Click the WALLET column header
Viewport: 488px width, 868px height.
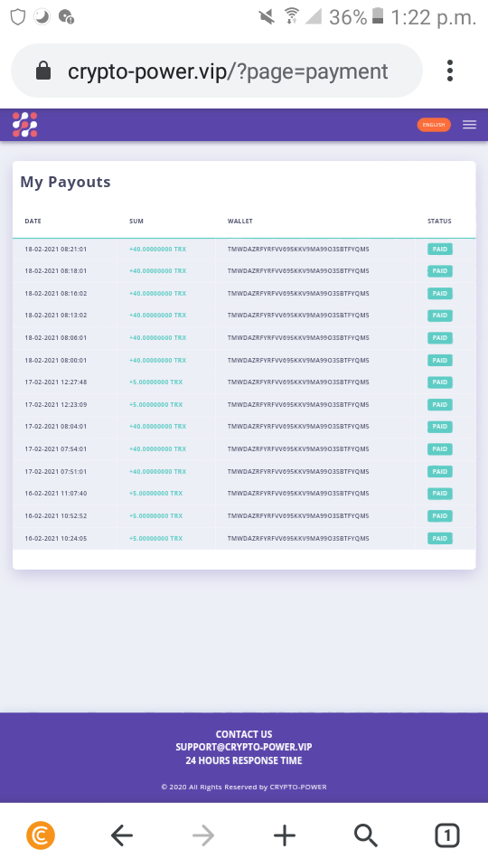[240, 221]
